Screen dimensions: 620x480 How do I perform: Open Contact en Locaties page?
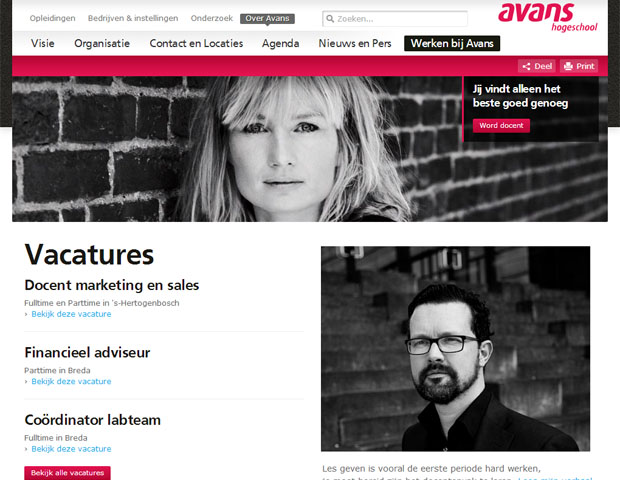pos(196,43)
